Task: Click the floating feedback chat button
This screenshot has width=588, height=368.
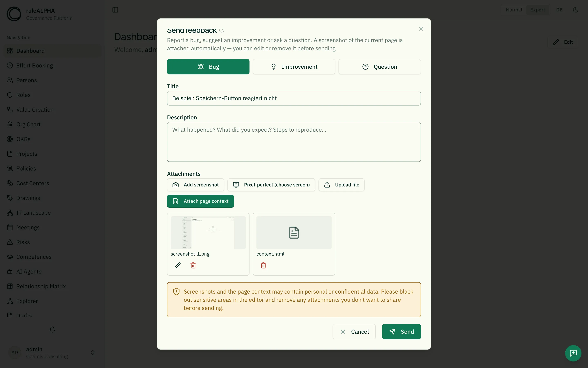Action: click(x=573, y=353)
